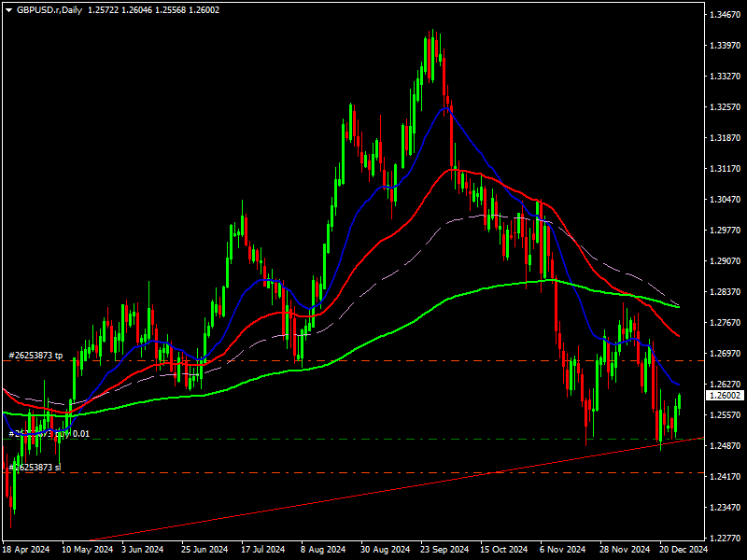Select the take profit label #26253873 tp

click(35, 356)
